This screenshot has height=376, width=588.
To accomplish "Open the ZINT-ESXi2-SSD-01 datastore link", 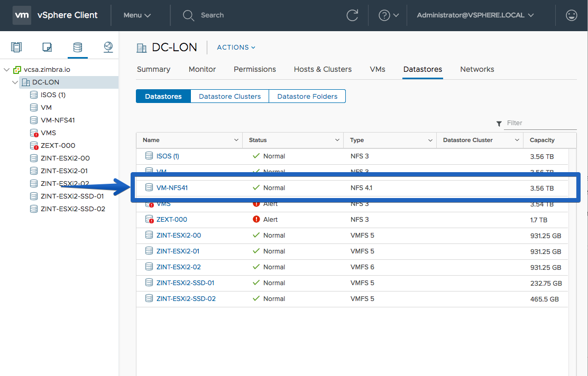I will point(185,283).
